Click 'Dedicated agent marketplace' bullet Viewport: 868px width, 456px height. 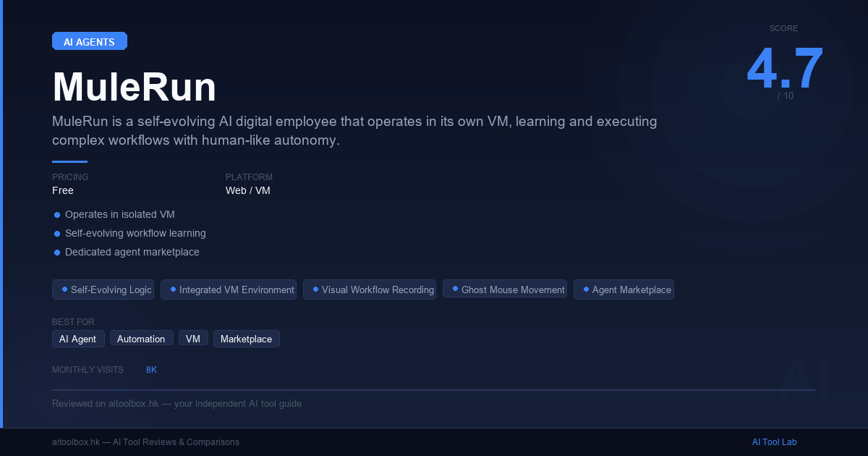click(x=127, y=252)
